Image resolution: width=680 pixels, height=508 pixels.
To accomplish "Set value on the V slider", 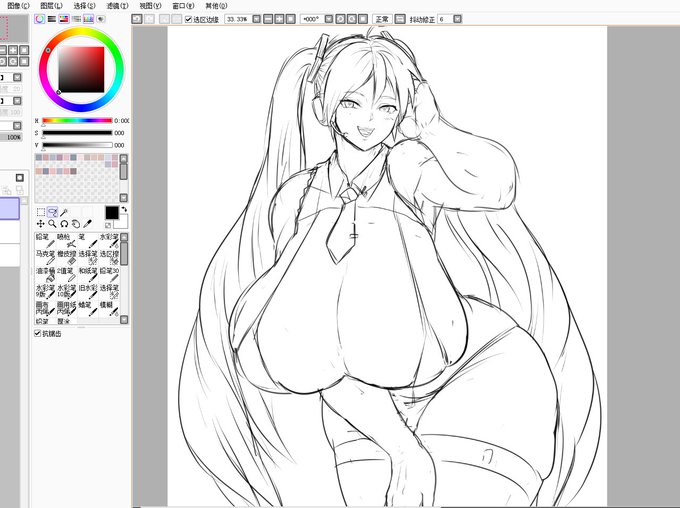I will point(77,145).
